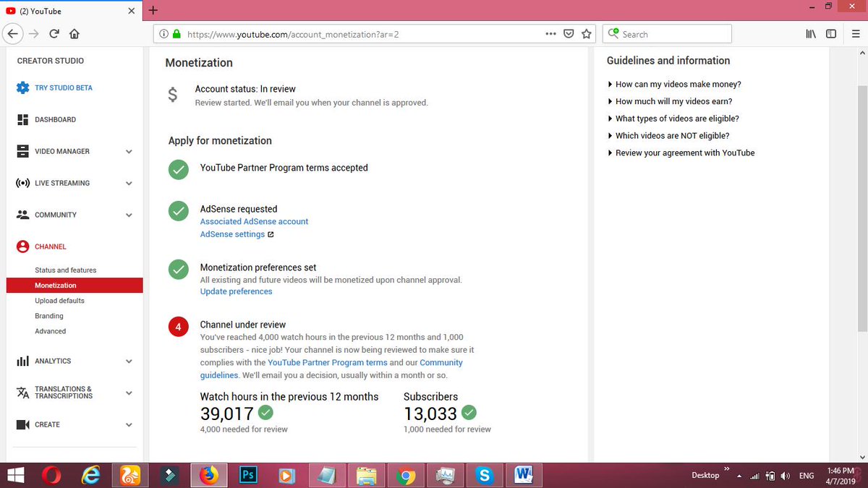Open Skype from the taskbar
Screen dimensions: 868x488
point(484,475)
